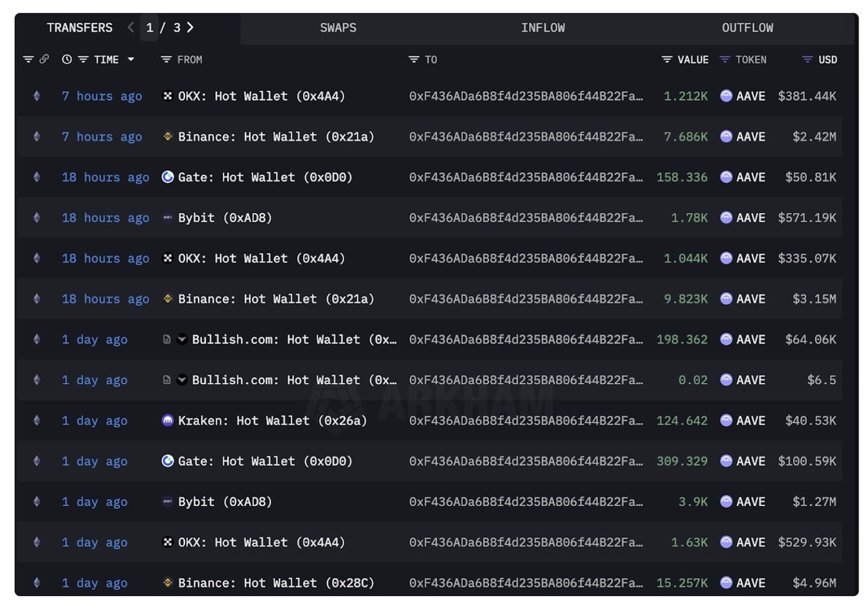Click the Bybit logo in the $571.19K row
868x607 pixels.
168,218
